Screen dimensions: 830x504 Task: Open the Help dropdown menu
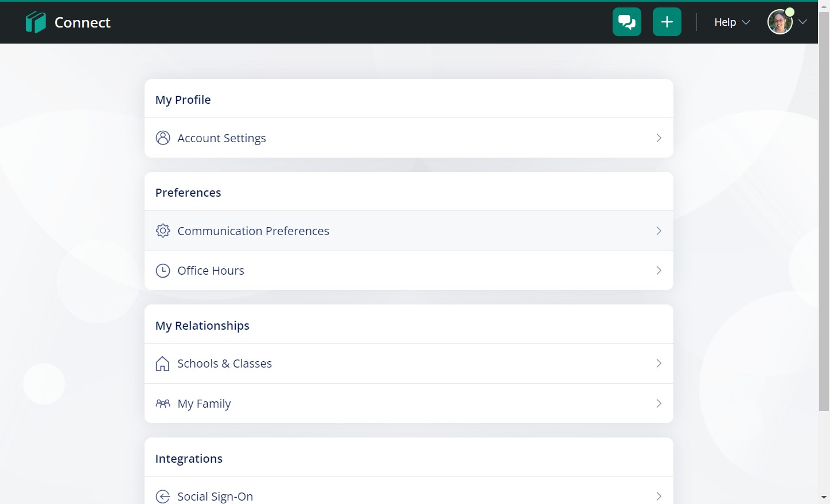pos(731,22)
